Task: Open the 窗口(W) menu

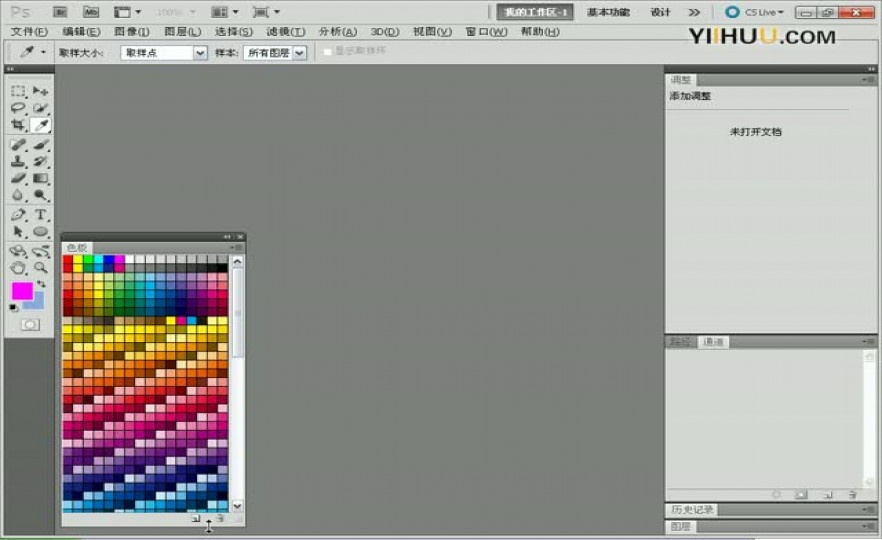Action: 486,32
